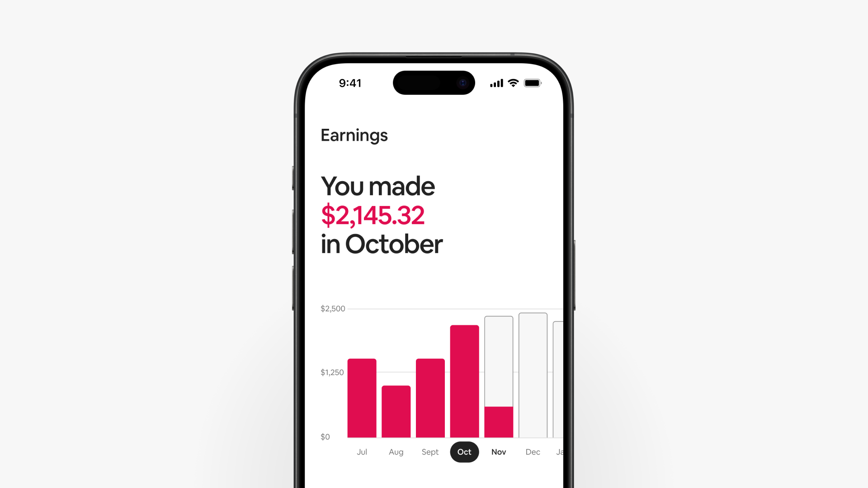The height and width of the screenshot is (488, 868).
Task: Toggle the $1,250 chart gridline
Action: (332, 372)
